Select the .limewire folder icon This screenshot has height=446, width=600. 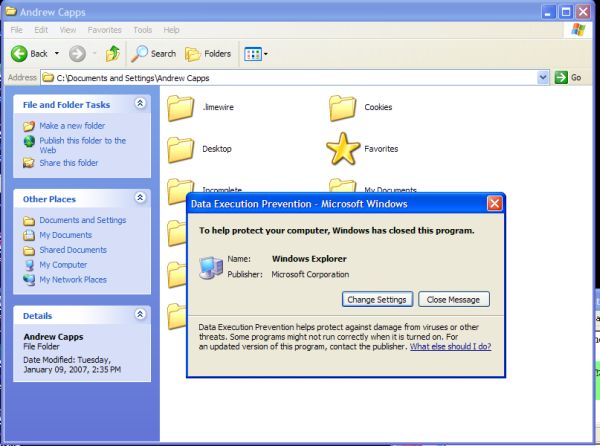[x=181, y=108]
